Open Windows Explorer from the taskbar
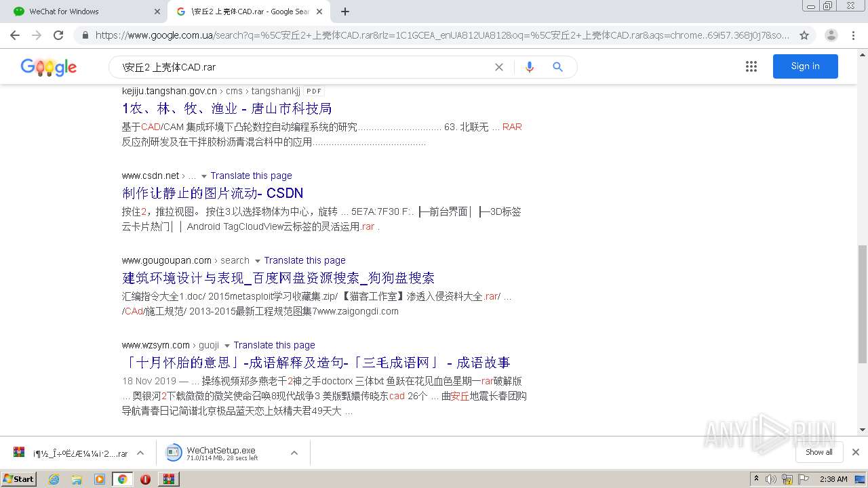Screen dimensions: 868x488 (77, 479)
